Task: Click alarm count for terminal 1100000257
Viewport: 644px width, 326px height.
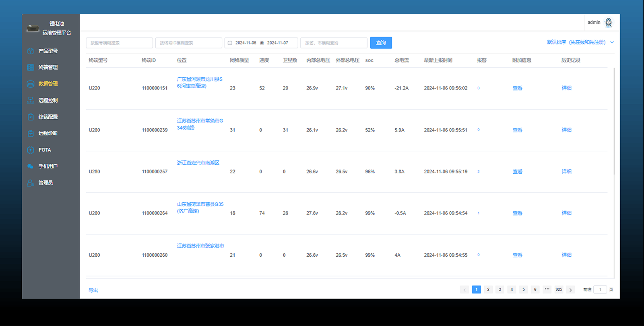Action: coord(478,172)
